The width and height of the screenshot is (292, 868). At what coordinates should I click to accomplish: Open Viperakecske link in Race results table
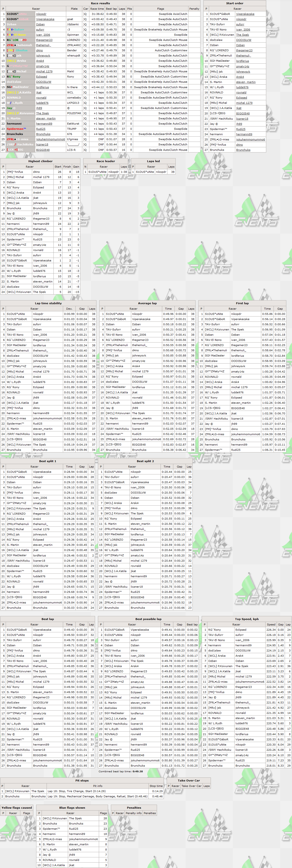45,19
